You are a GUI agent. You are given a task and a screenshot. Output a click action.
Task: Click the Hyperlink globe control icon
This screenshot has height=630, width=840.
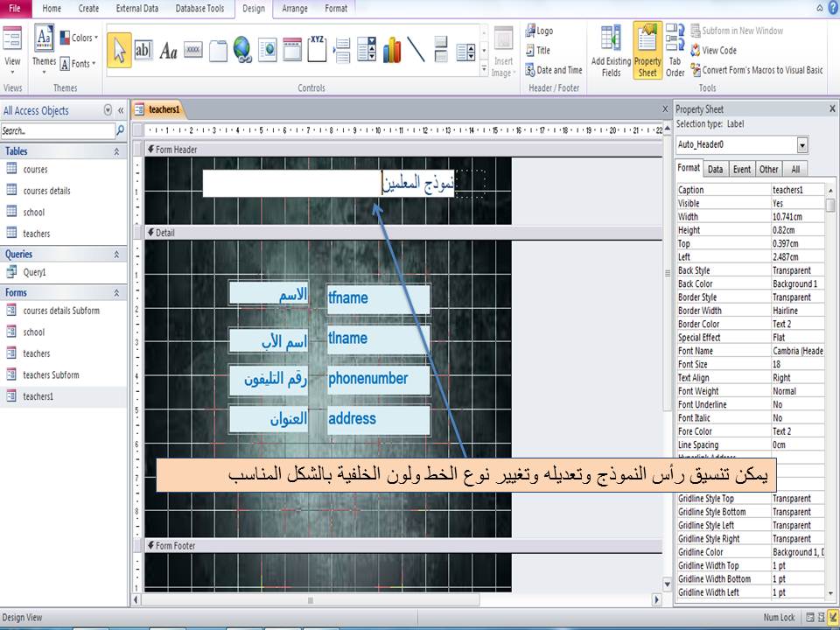tap(242, 50)
